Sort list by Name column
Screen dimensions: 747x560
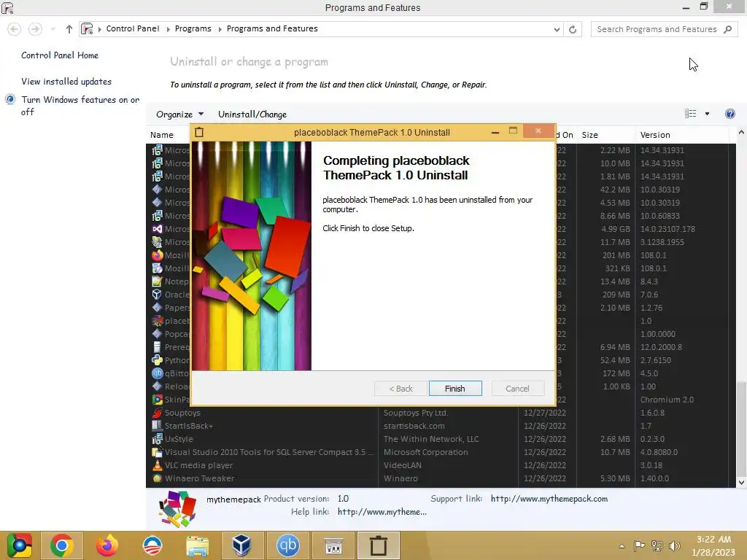coord(162,135)
